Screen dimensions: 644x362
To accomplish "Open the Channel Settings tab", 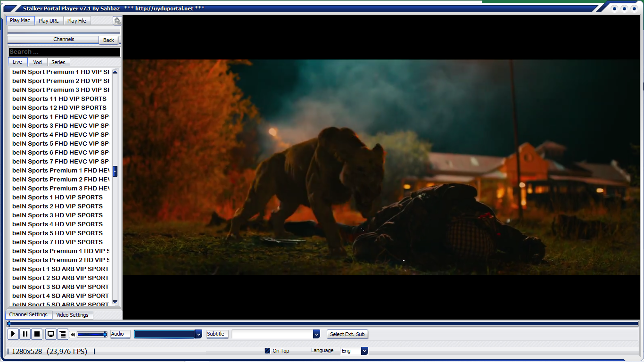I will 28,314.
